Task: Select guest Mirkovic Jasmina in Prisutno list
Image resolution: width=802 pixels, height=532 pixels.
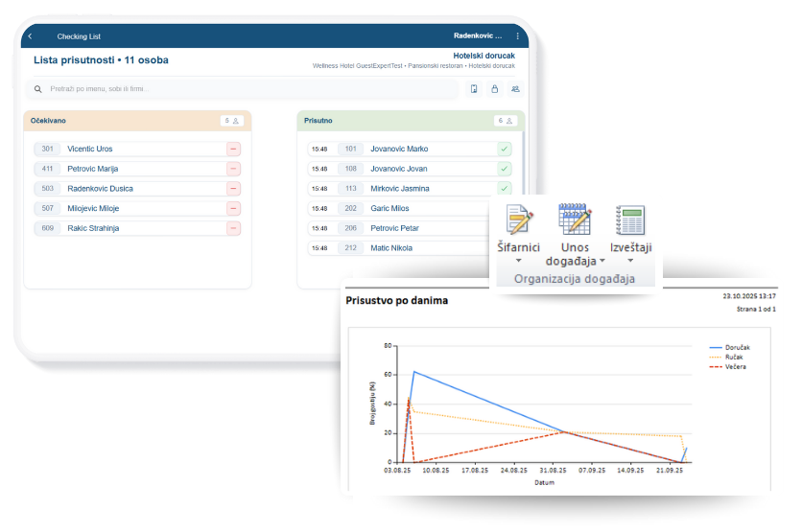Action: click(x=399, y=189)
